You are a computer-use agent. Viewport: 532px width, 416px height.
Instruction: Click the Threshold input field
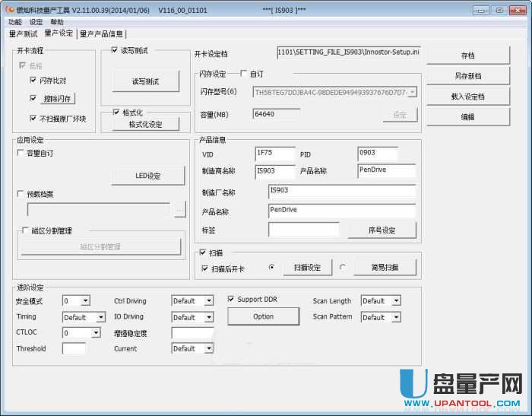(x=74, y=348)
